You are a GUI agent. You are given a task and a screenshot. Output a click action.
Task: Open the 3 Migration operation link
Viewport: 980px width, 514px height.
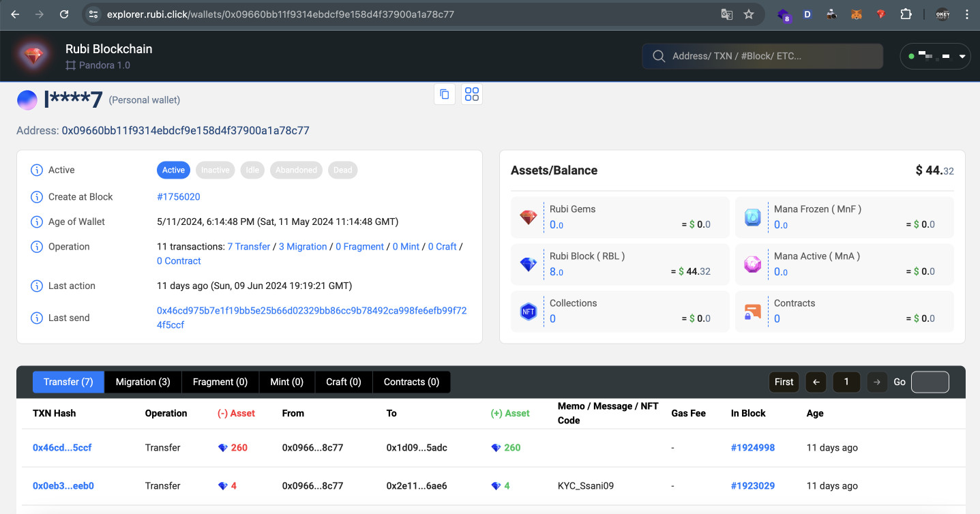[303, 247]
